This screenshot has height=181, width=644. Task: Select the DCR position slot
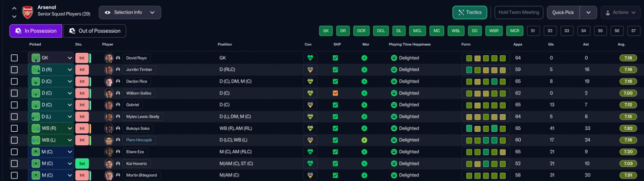point(361,31)
